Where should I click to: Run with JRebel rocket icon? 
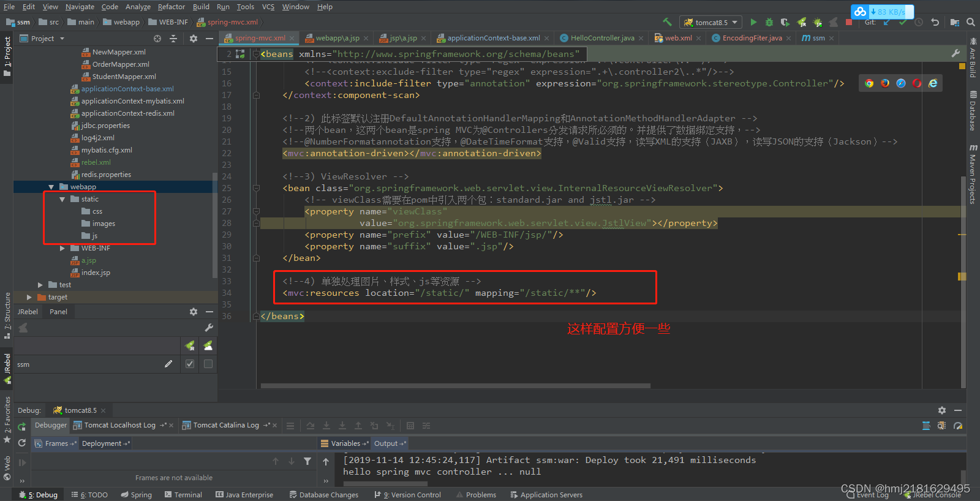[801, 22]
